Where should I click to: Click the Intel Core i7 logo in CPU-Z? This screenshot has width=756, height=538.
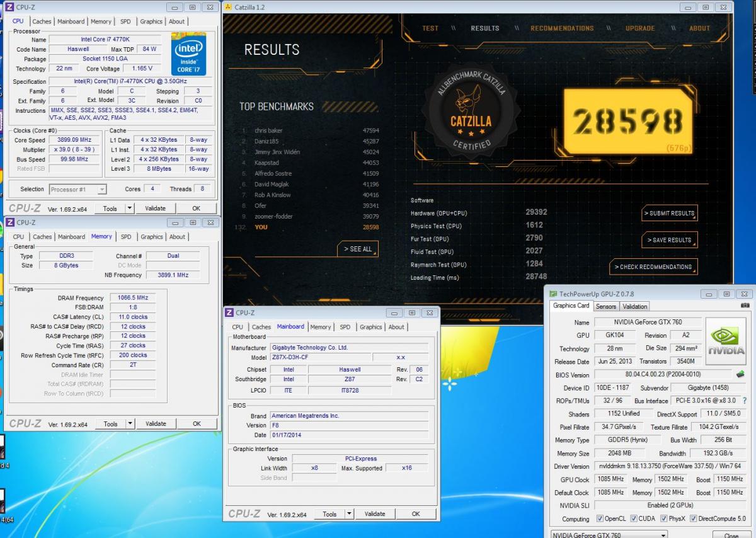(x=188, y=54)
